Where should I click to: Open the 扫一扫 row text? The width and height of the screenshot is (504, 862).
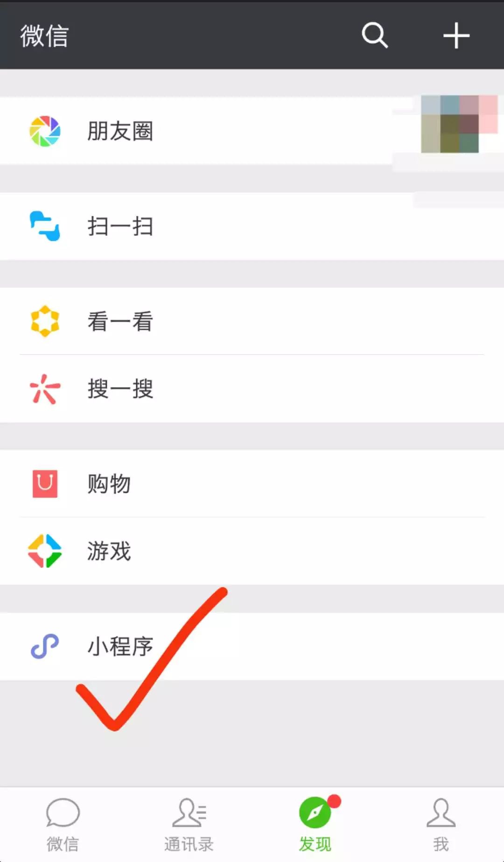pos(120,226)
